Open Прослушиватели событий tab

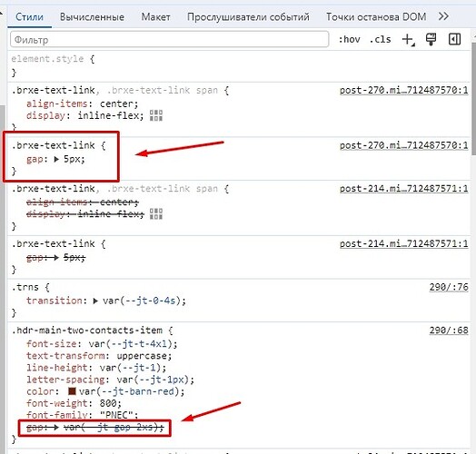coord(248,16)
